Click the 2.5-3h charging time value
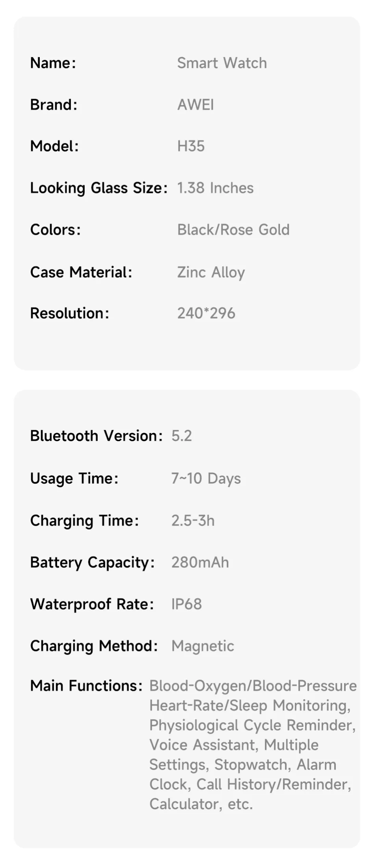 click(193, 521)
